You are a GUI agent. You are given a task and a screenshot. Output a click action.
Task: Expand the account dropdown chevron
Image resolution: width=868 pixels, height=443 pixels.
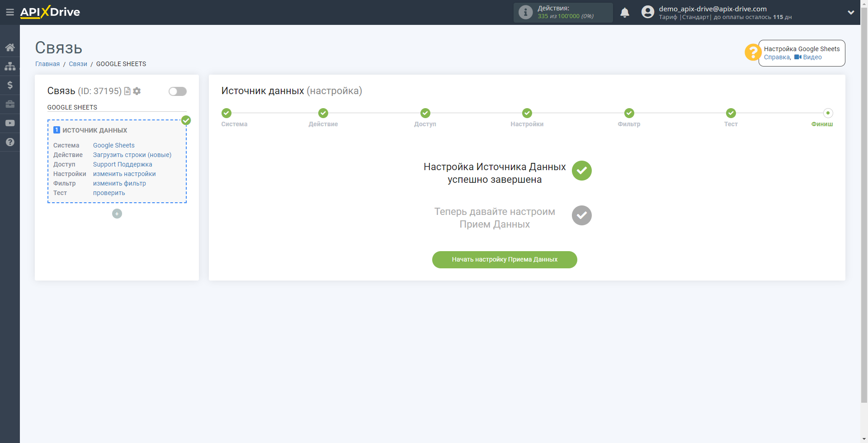(851, 13)
